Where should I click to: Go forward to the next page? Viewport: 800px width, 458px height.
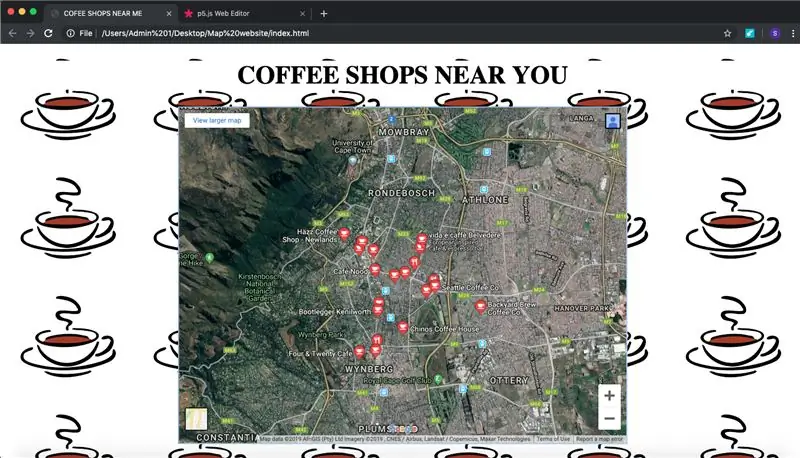[x=30, y=33]
